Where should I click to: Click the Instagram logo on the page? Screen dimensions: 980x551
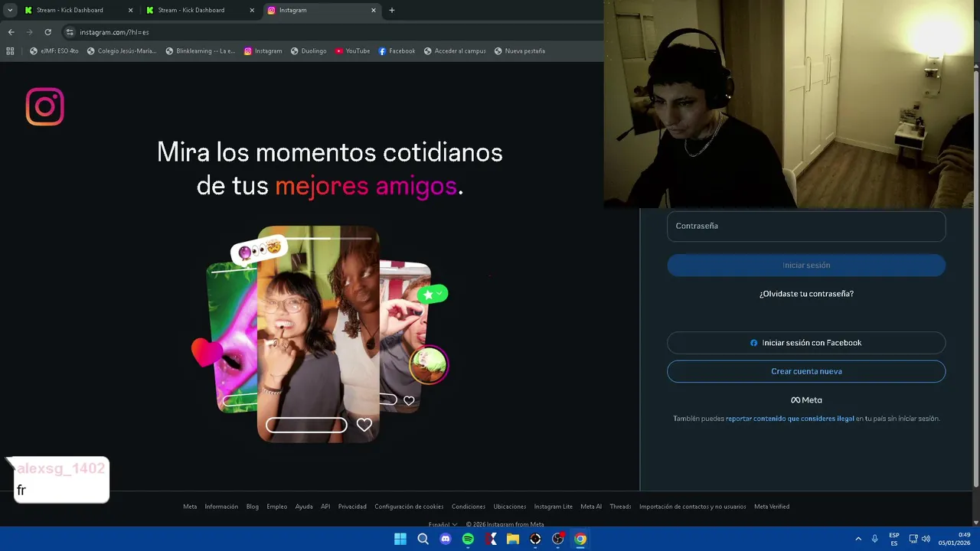pyautogui.click(x=44, y=106)
